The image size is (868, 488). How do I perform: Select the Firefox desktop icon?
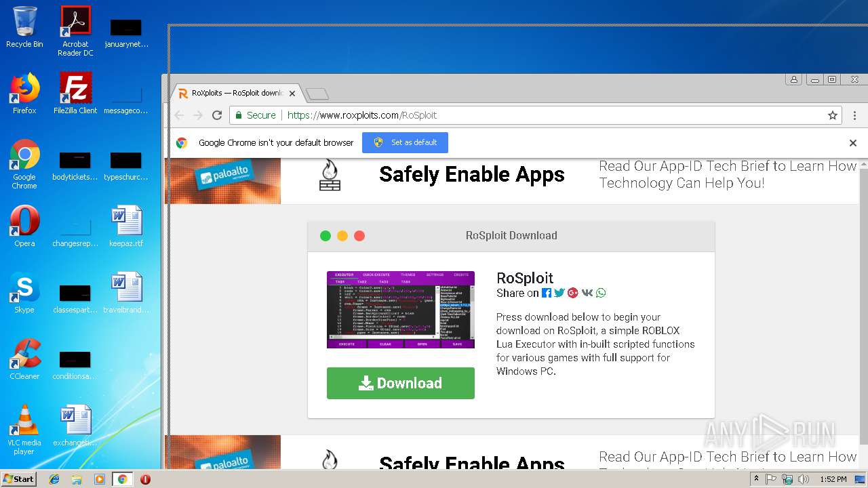[x=24, y=94]
